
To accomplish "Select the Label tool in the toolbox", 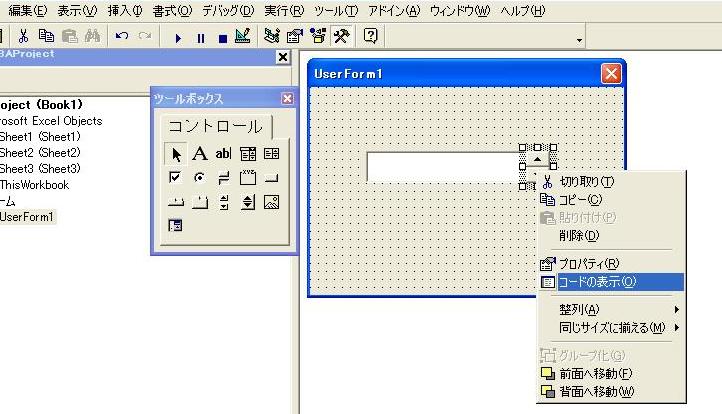I will [x=199, y=153].
